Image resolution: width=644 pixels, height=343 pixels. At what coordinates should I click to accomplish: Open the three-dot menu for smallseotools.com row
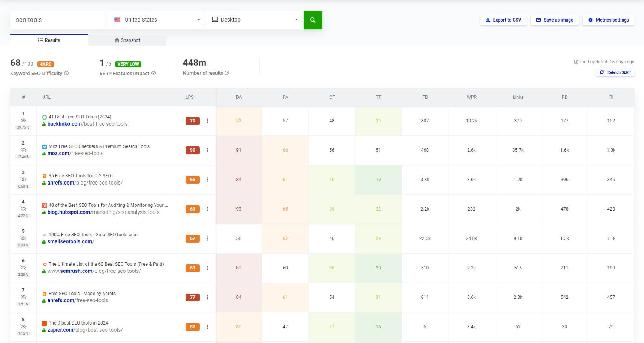[x=207, y=238]
